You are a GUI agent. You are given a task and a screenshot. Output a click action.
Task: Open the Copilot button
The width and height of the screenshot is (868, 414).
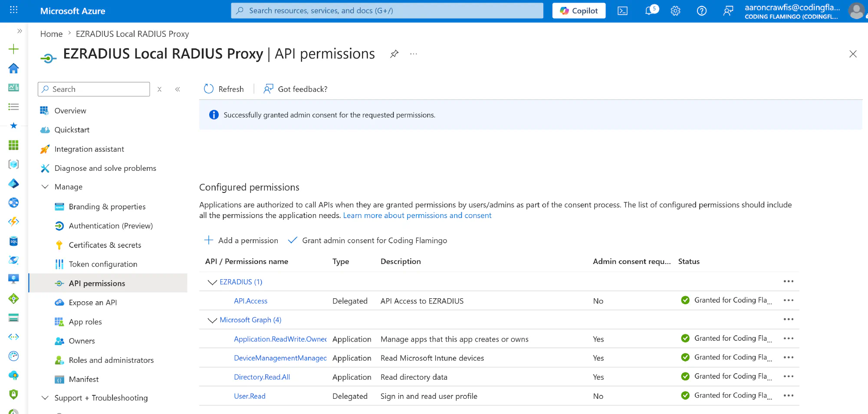(579, 11)
